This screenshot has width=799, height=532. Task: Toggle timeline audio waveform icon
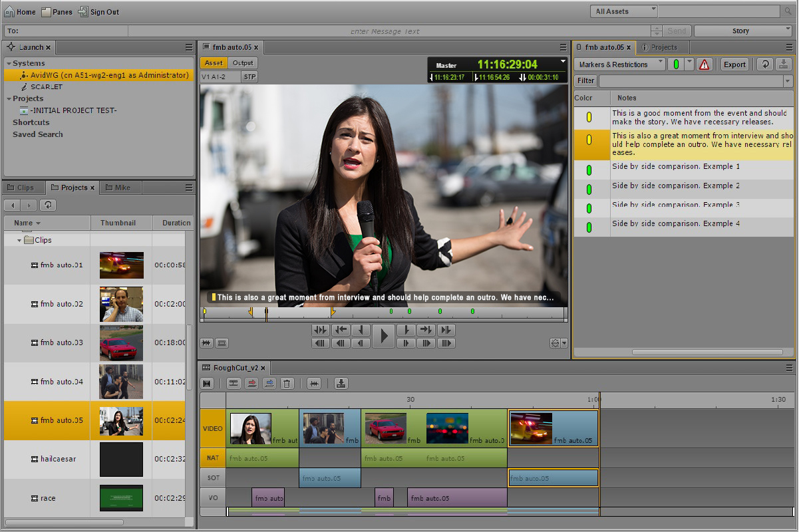pos(314,383)
